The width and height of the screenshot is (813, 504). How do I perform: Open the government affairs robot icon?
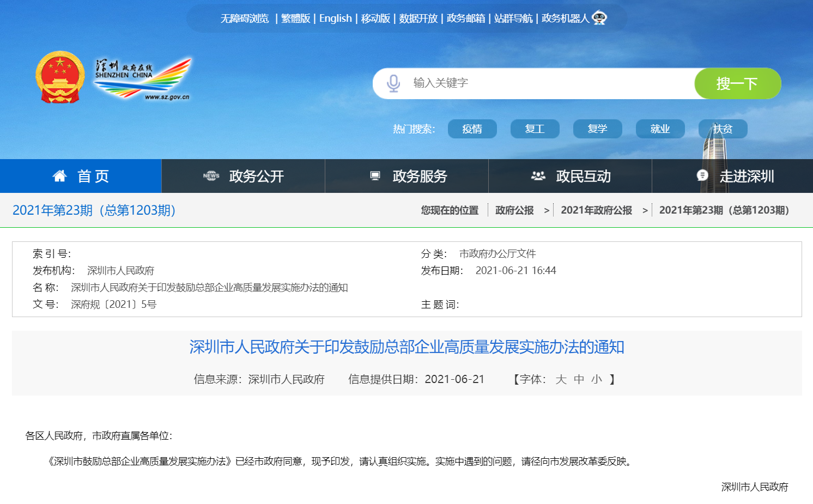[x=599, y=18]
